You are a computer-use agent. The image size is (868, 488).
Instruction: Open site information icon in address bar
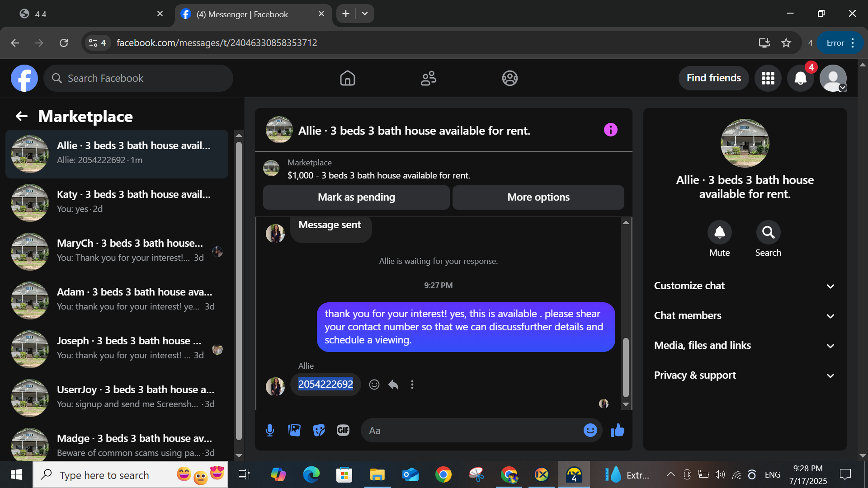(97, 43)
